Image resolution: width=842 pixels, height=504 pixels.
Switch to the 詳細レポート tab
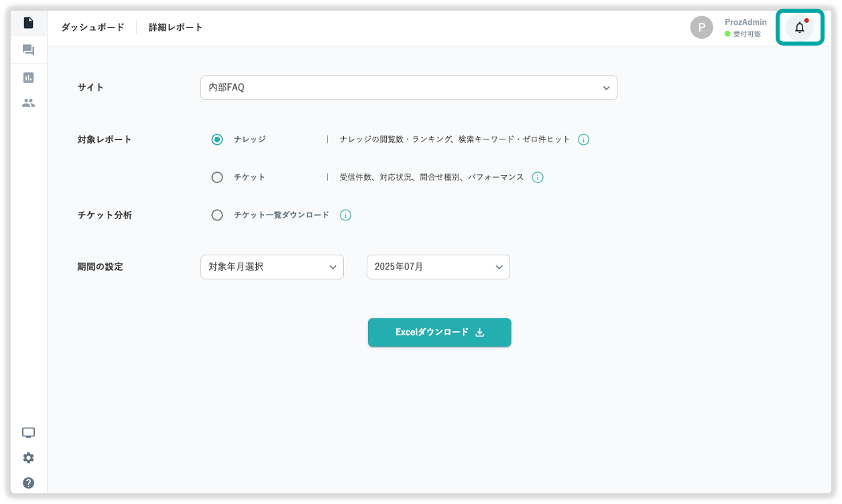point(176,27)
